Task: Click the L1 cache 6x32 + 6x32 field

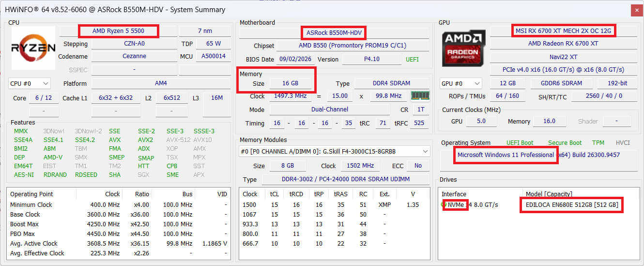Action: click(x=116, y=98)
